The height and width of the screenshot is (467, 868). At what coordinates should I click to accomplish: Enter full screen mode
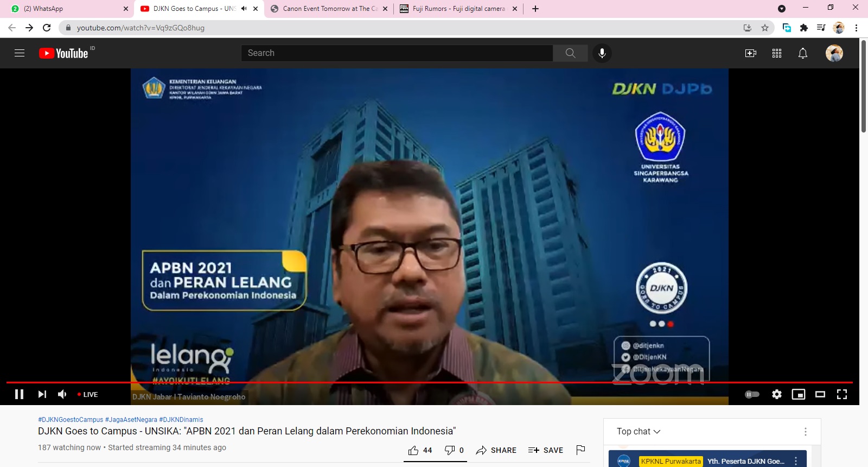(x=842, y=394)
